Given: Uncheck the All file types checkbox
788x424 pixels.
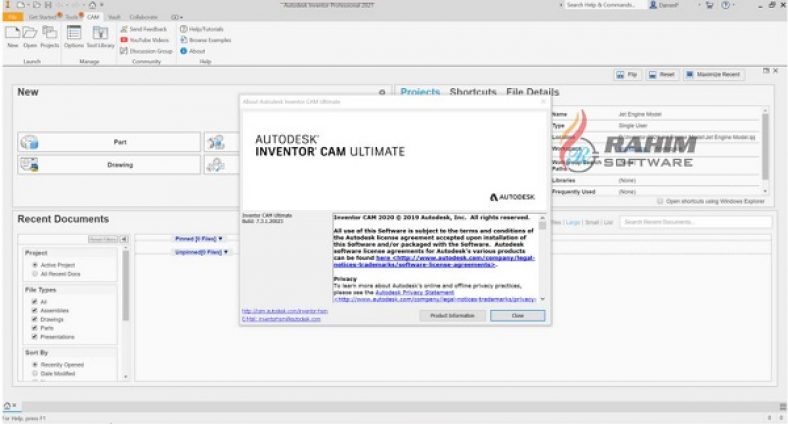Looking at the screenshot, I should pos(35,301).
